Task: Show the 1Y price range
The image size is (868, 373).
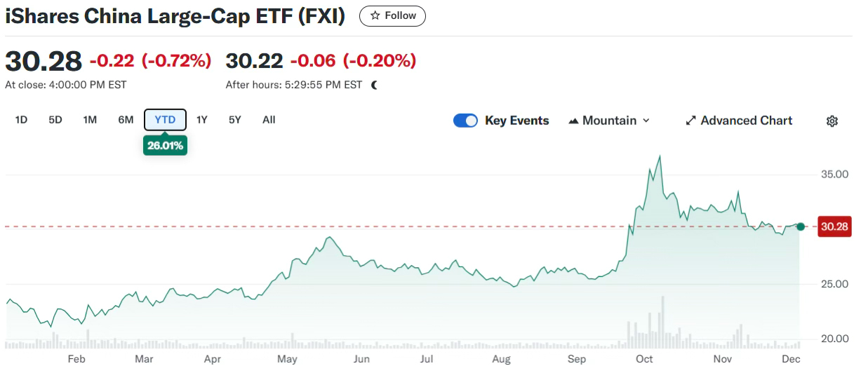Action: 202,120
